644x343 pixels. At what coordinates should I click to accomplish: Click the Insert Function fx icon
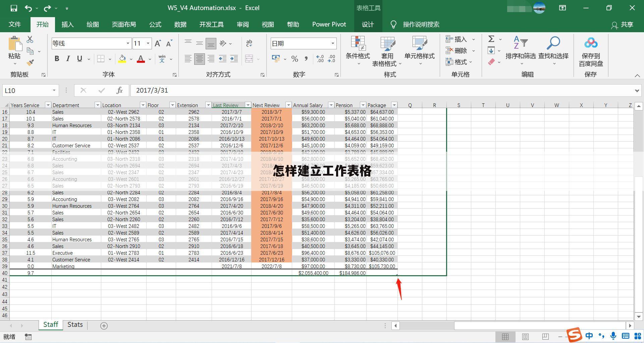click(119, 90)
